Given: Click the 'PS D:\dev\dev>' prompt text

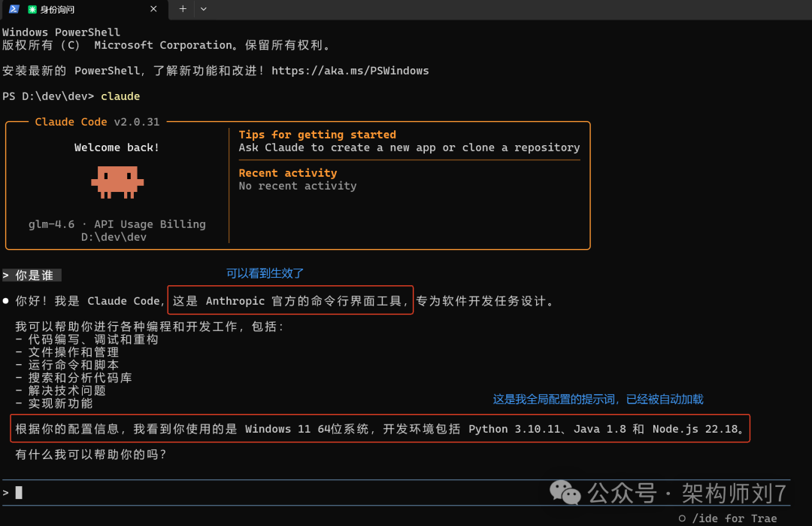Looking at the screenshot, I should point(48,96).
